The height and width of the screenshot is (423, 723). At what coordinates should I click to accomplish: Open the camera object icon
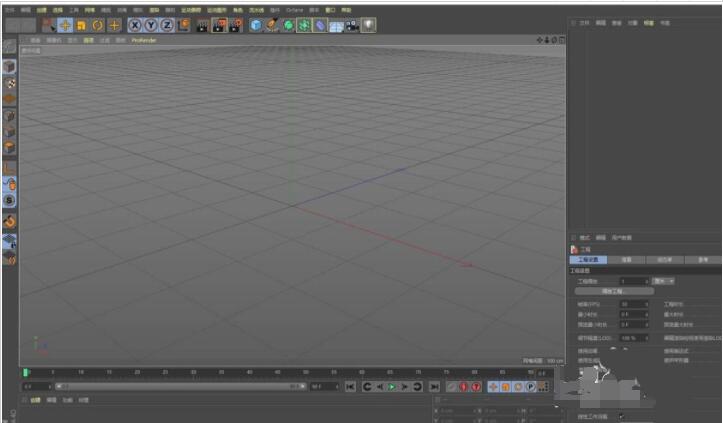[352, 26]
